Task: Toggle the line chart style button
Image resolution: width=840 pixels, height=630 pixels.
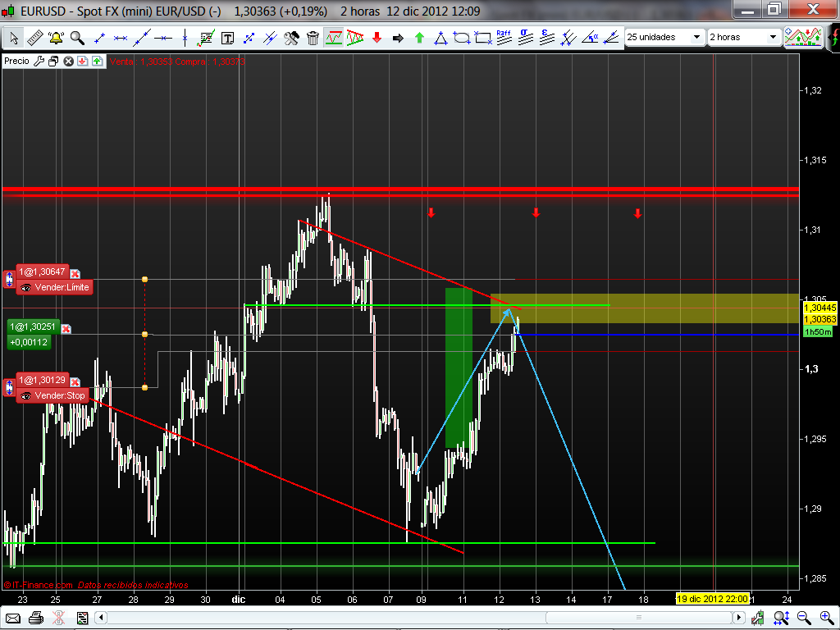Action: (333, 38)
